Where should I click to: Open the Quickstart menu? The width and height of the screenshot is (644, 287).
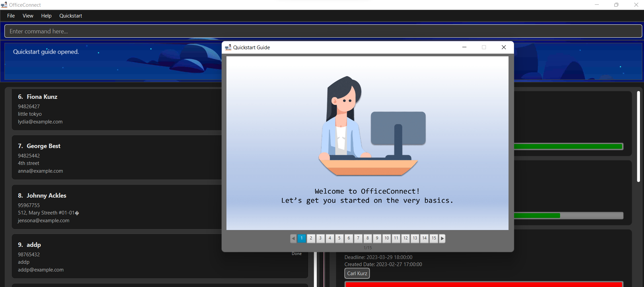coord(71,16)
